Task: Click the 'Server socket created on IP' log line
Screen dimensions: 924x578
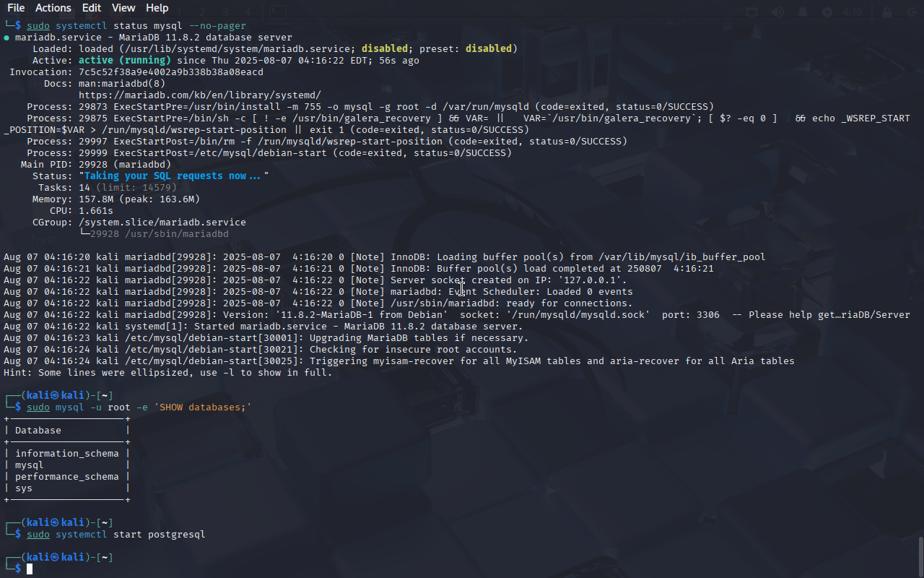Action: [x=315, y=280]
